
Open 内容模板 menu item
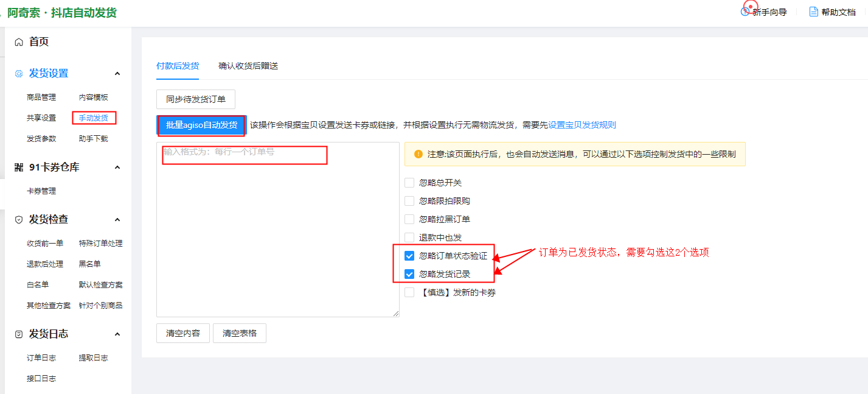[x=94, y=97]
